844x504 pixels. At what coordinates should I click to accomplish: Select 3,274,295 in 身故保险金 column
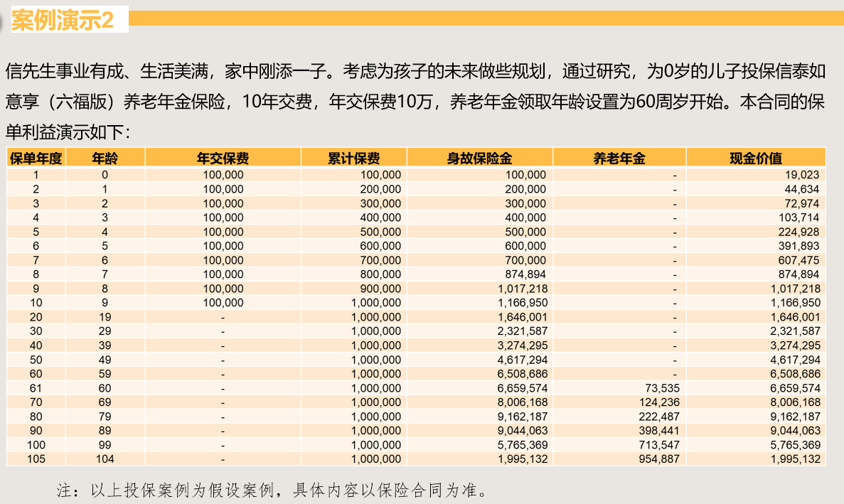[523, 346]
